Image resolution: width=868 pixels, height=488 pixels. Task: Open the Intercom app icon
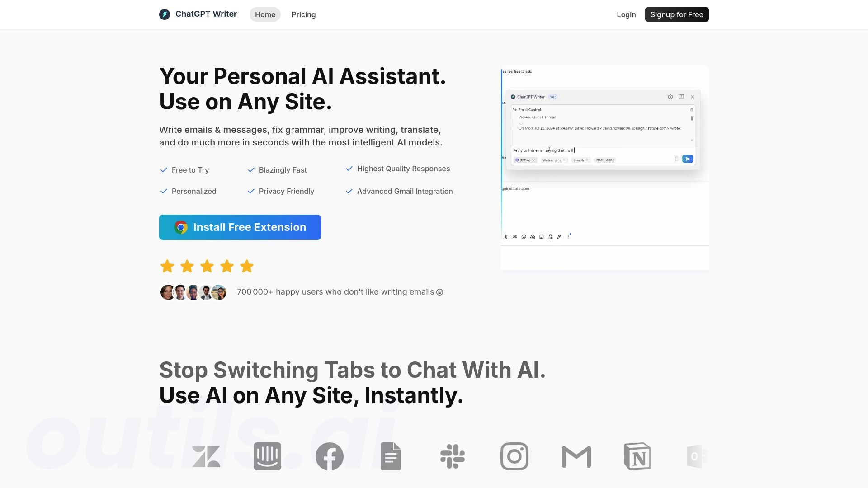tap(268, 456)
